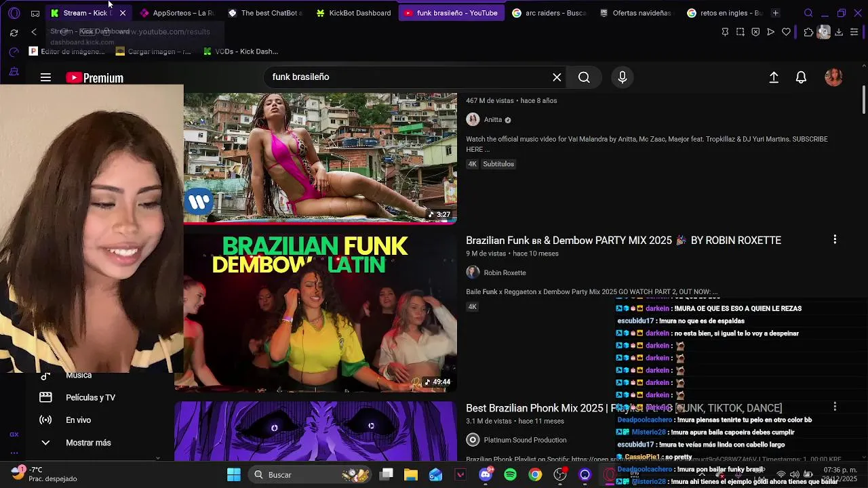Open the YouTube account avatar menu
The image size is (868, 488).
833,77
